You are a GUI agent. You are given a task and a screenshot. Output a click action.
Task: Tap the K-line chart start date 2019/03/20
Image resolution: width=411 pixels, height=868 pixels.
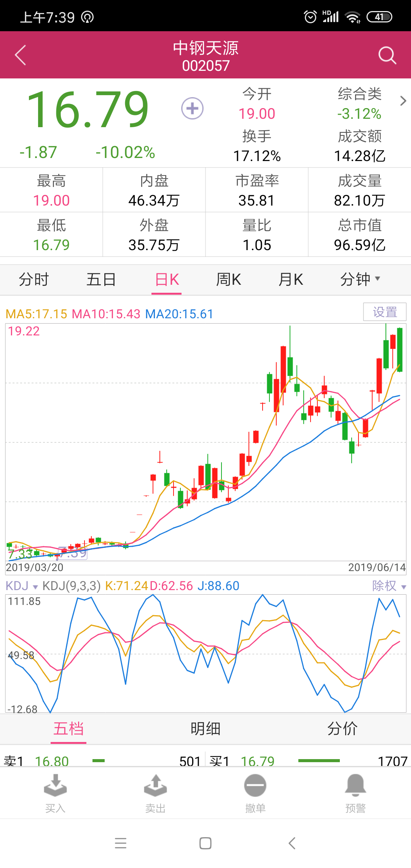click(35, 567)
